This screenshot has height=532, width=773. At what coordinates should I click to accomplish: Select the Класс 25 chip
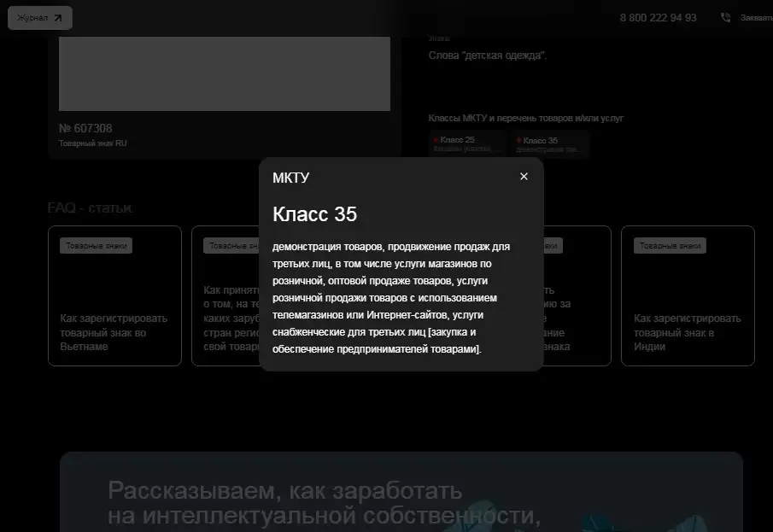[x=468, y=143]
